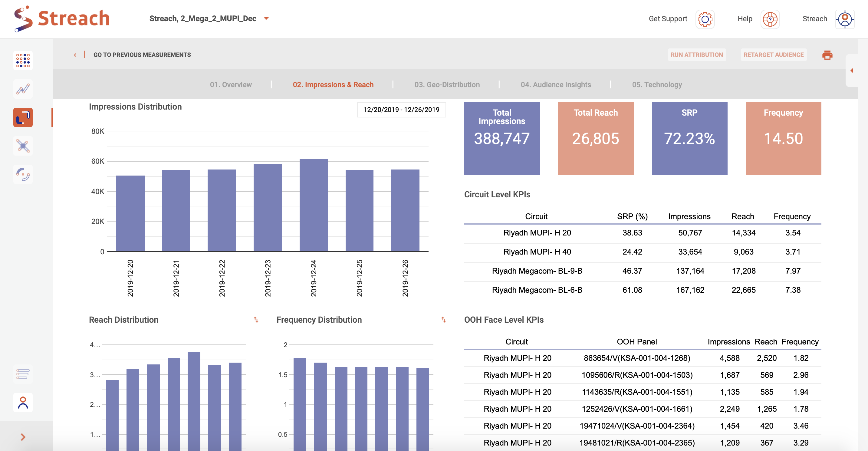Viewport: 868px width, 451px height.
Task: Click the Get Support gear icon
Action: (705, 19)
